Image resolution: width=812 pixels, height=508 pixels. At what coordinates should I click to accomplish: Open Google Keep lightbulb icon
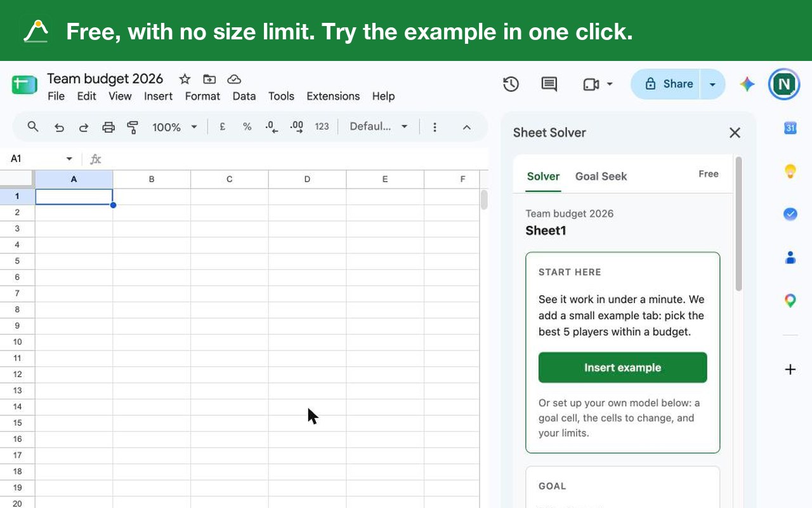point(790,171)
